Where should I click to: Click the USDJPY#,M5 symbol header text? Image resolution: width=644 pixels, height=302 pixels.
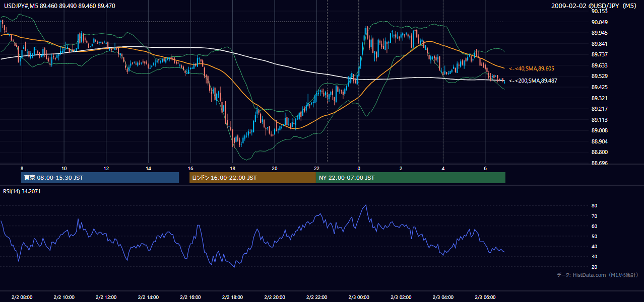(59, 6)
